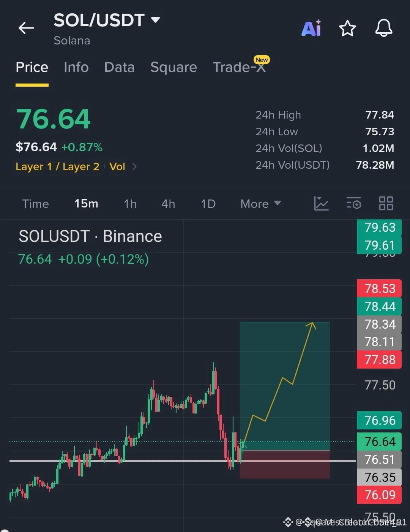Tap the green 76.96 price label
Viewport: 410px width, 532px height.
pos(379,420)
